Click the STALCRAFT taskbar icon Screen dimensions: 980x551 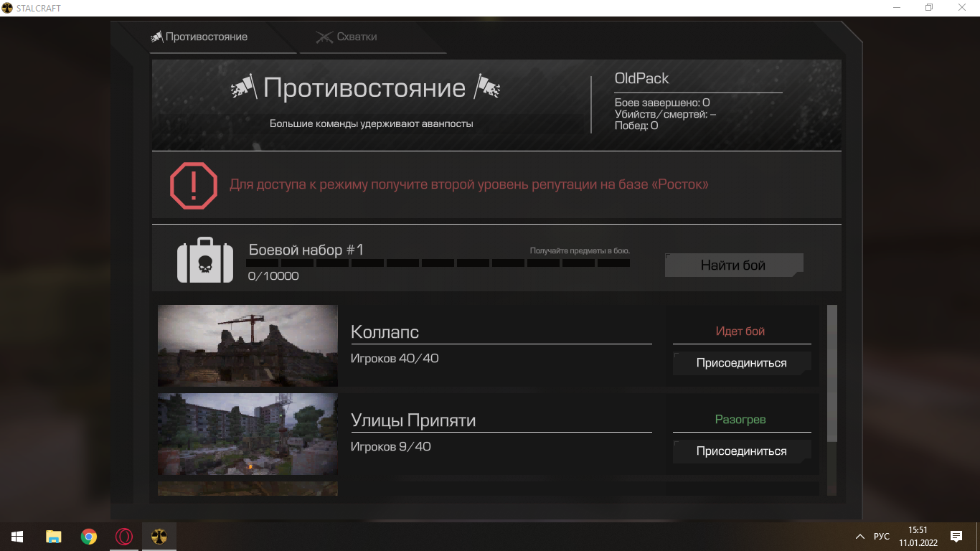(159, 537)
